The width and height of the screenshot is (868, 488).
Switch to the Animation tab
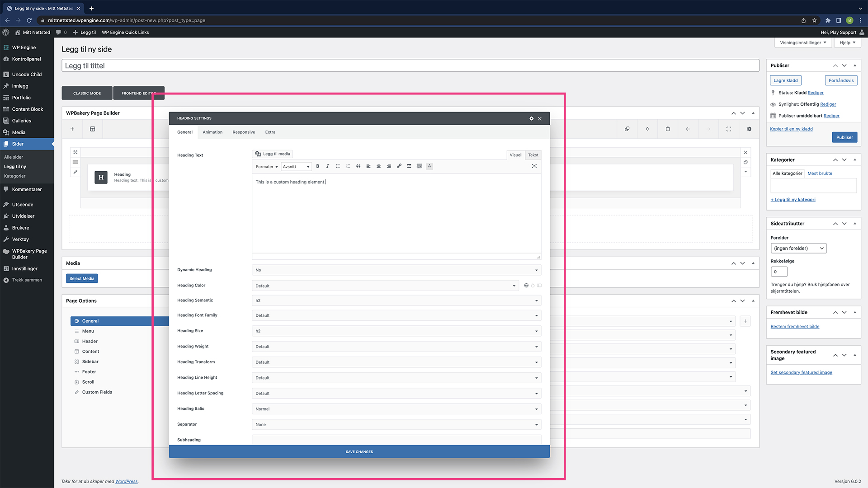click(x=212, y=132)
